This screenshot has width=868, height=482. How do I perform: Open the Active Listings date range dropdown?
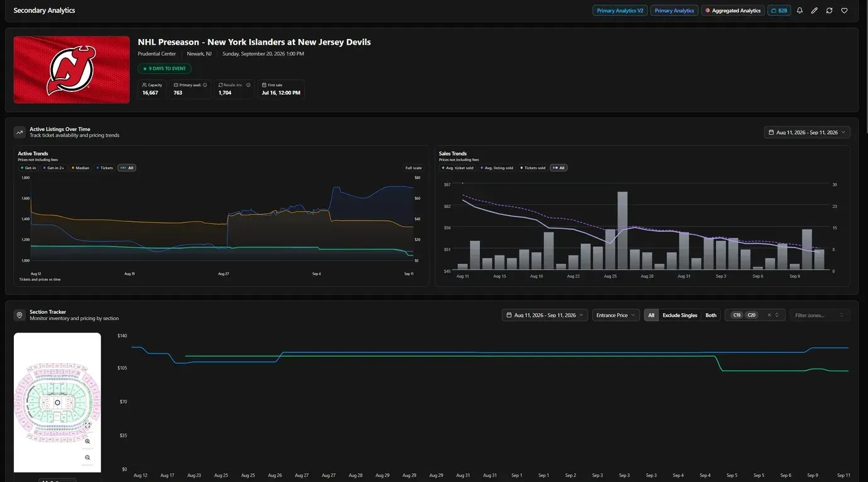click(807, 132)
